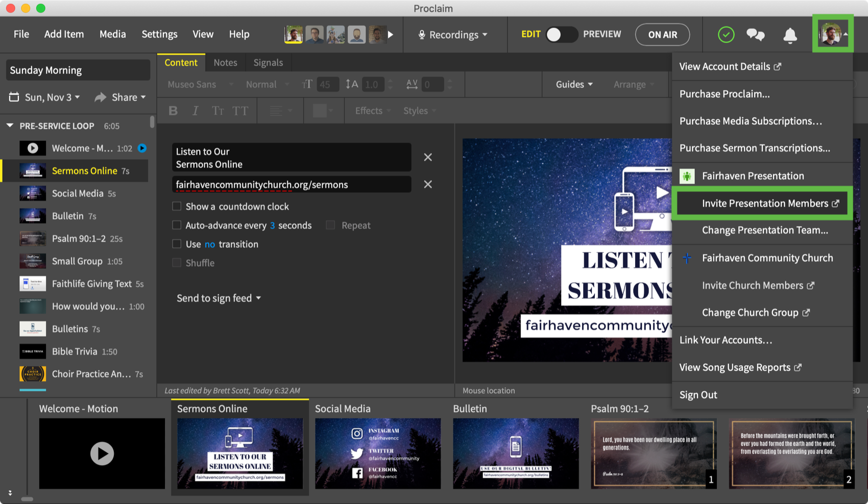The image size is (868, 504).
Task: Edit the Sunday Morning presentation title field
Action: 78,70
